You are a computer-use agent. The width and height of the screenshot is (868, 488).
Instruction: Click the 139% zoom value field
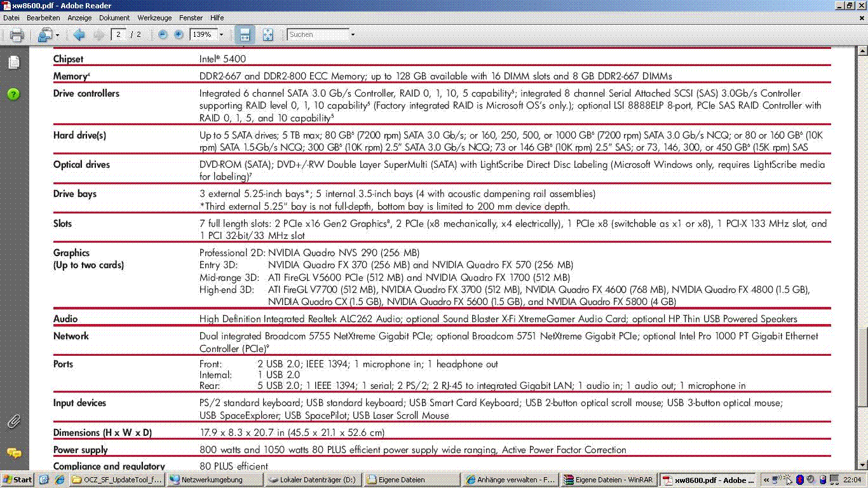pos(203,35)
